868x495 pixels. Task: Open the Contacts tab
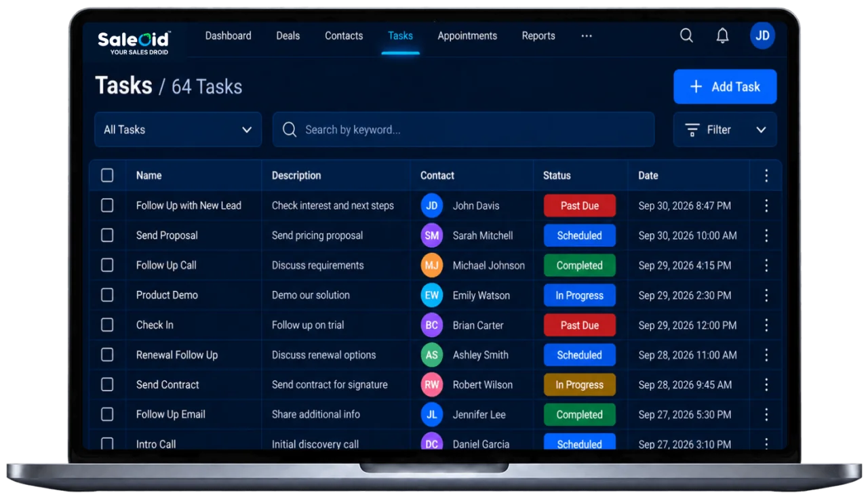344,36
